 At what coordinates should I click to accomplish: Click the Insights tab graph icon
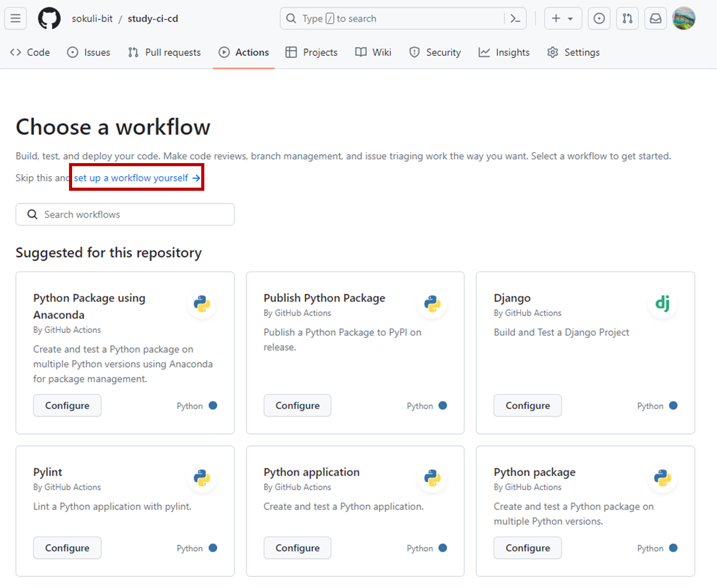[x=484, y=52]
